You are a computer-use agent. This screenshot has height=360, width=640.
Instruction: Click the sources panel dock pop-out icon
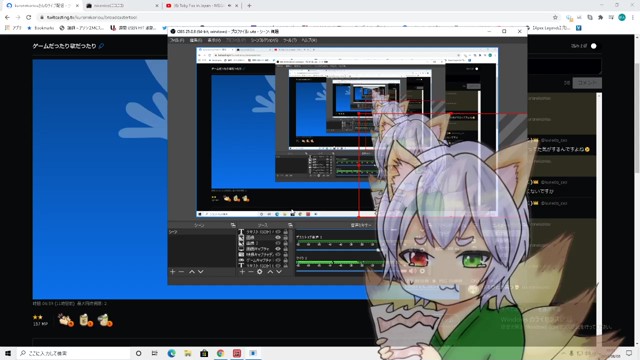click(x=290, y=225)
